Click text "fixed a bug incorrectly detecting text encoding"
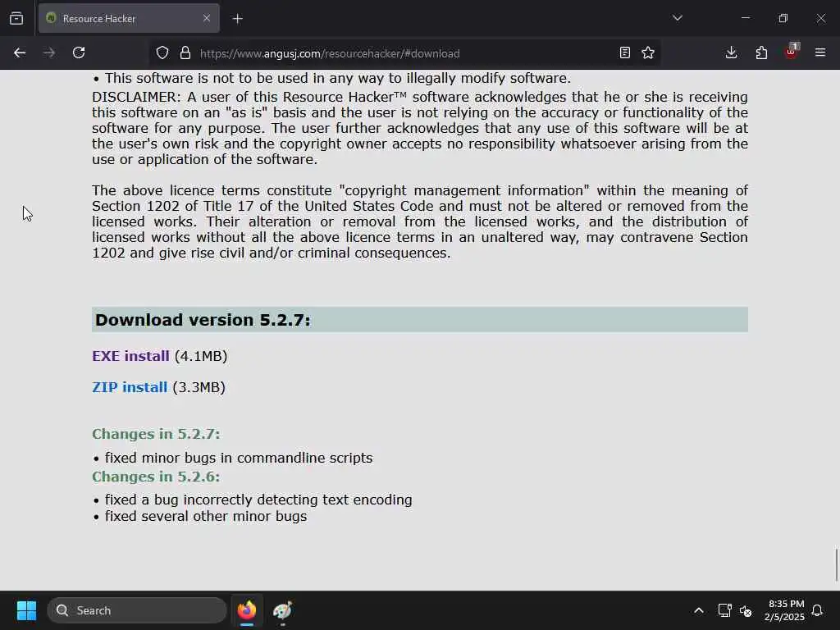The width and height of the screenshot is (840, 630). [x=258, y=500]
